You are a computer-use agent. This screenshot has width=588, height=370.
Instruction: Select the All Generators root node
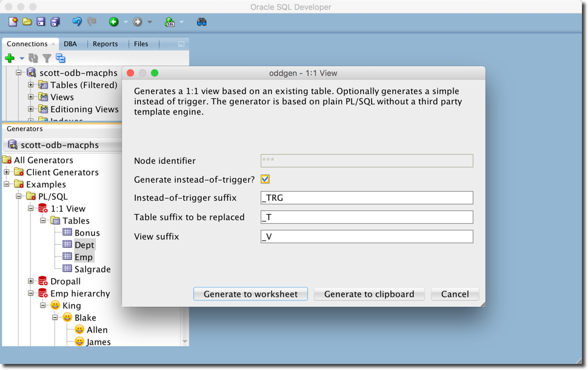tap(44, 160)
